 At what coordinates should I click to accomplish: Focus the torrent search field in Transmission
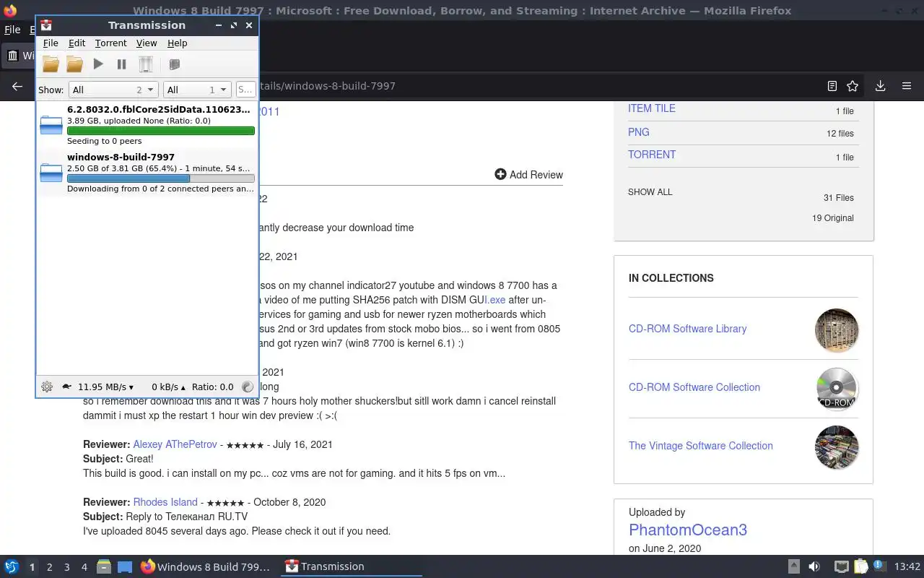tap(245, 90)
